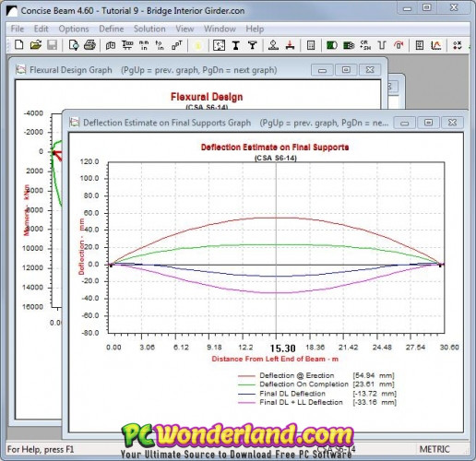Screen dimensions: 476x461
Task: Click the book-shaped toolbar icon after Print
Action: 111,45
